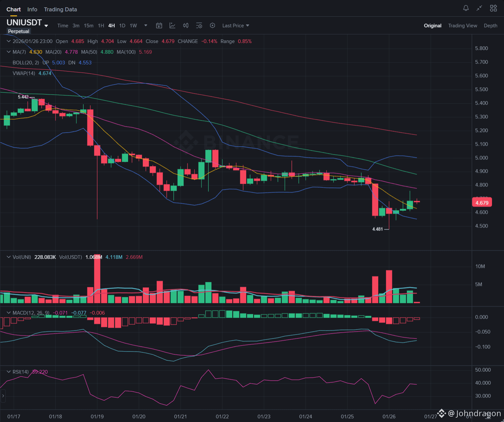Click the collapse chart arrows icon
504x422 pixels.
479,8
